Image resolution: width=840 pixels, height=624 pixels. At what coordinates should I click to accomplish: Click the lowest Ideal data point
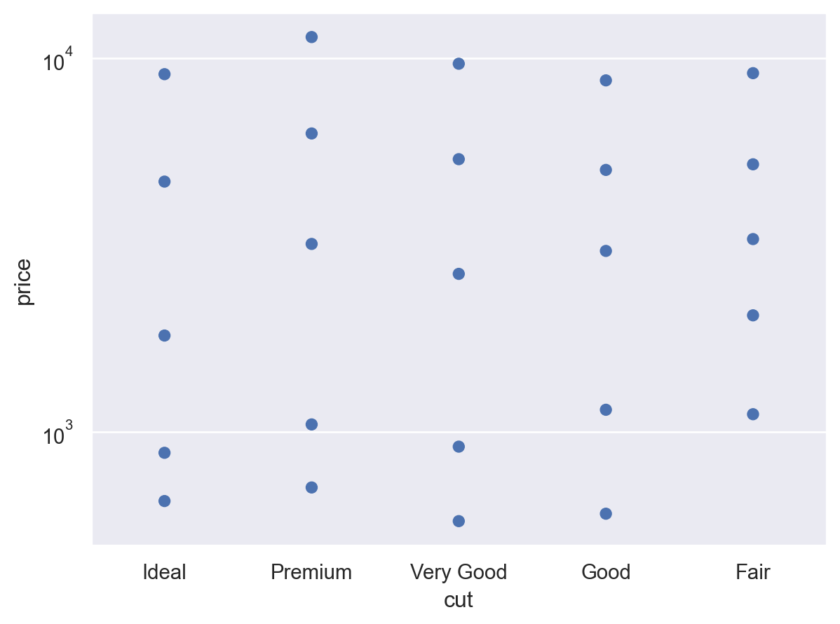165,501
